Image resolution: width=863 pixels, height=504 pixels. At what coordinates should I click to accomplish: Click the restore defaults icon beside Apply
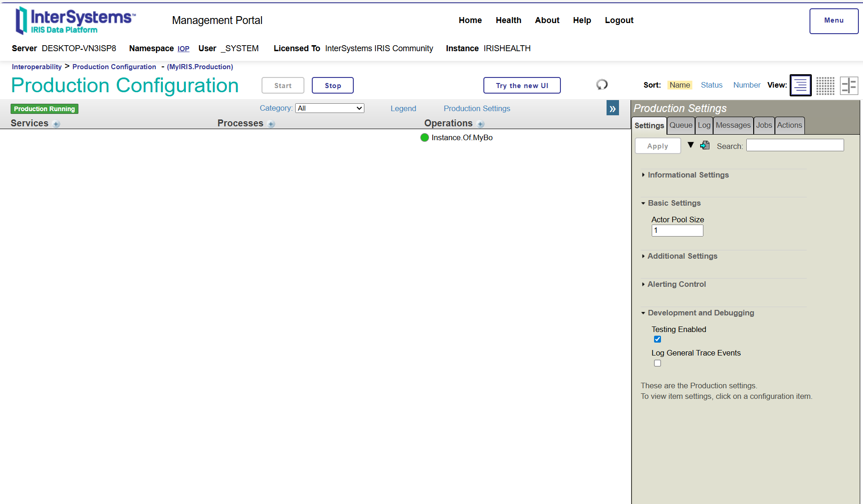click(x=705, y=145)
